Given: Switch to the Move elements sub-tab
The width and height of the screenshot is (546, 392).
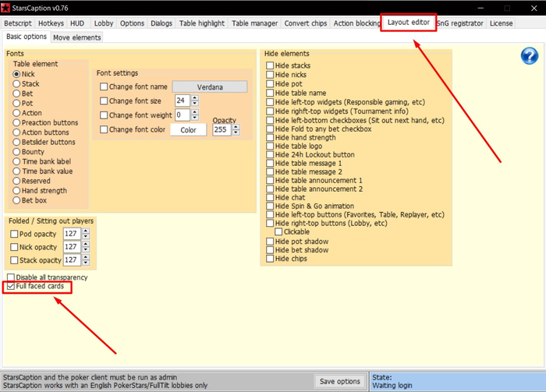Looking at the screenshot, I should click(77, 37).
